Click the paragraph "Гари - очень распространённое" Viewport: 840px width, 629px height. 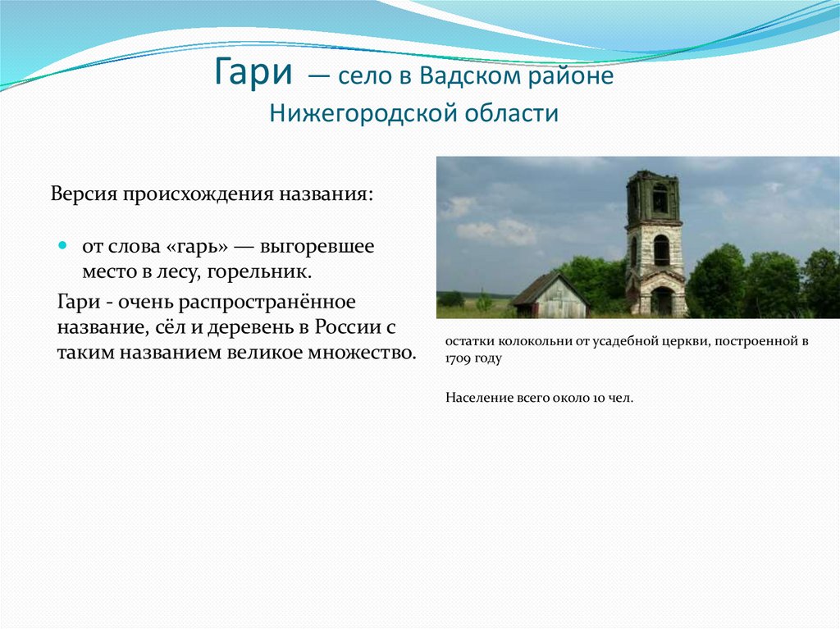coord(206,302)
